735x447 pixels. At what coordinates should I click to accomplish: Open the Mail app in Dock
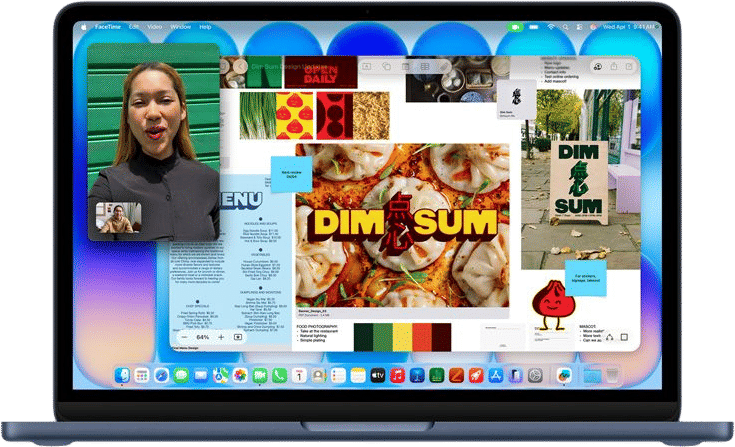click(201, 375)
